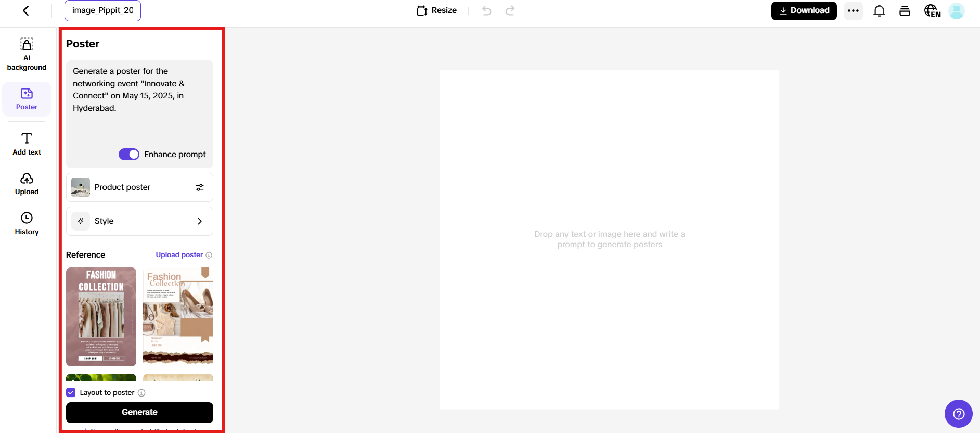Screen dimensions: 980x434
Task: Adjust Product poster settings sliders icon
Action: click(200, 187)
